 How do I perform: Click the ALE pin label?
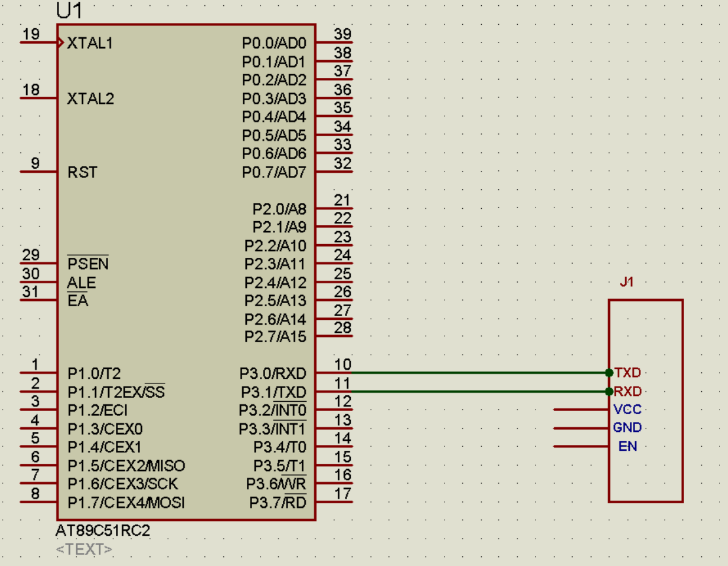pos(81,283)
